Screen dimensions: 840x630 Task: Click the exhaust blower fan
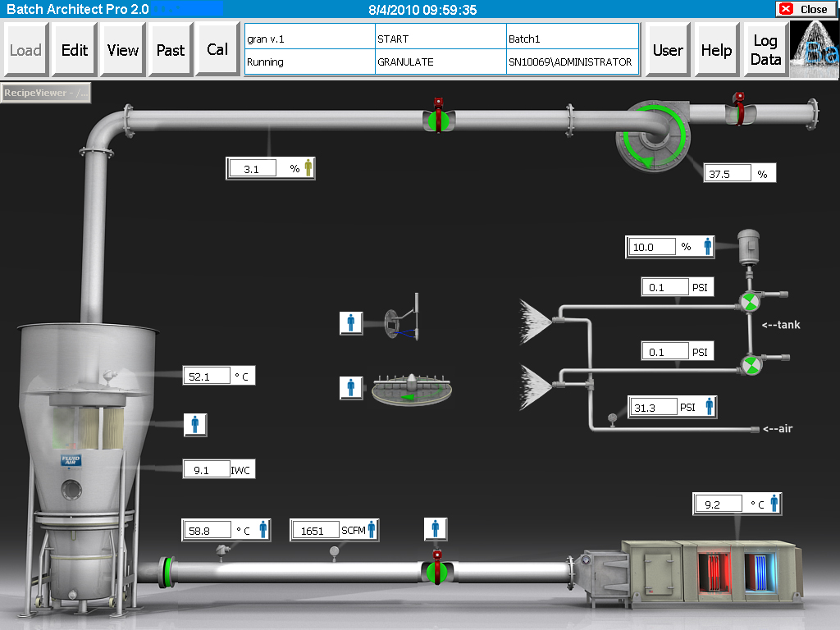click(x=653, y=136)
